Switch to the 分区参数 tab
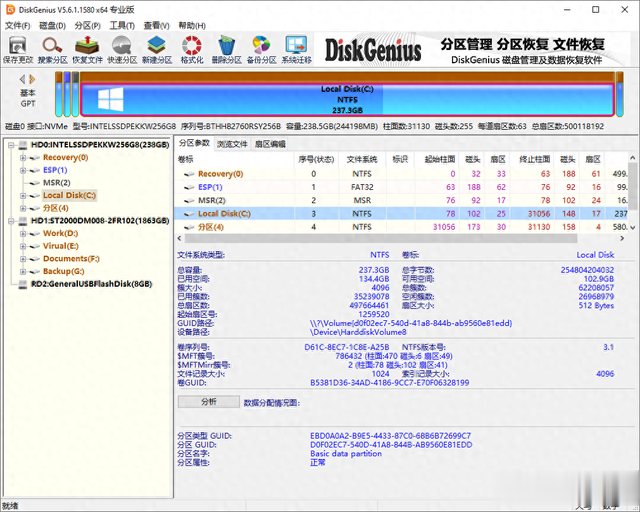 pyautogui.click(x=194, y=143)
